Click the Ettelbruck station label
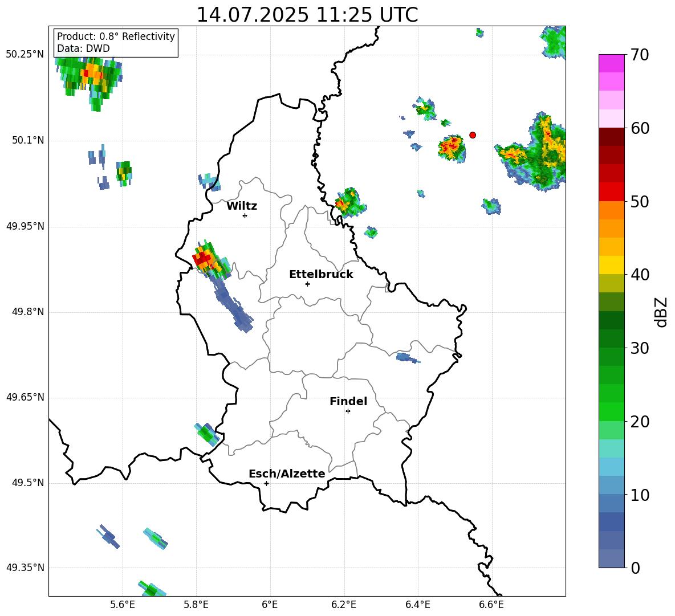 tap(321, 275)
